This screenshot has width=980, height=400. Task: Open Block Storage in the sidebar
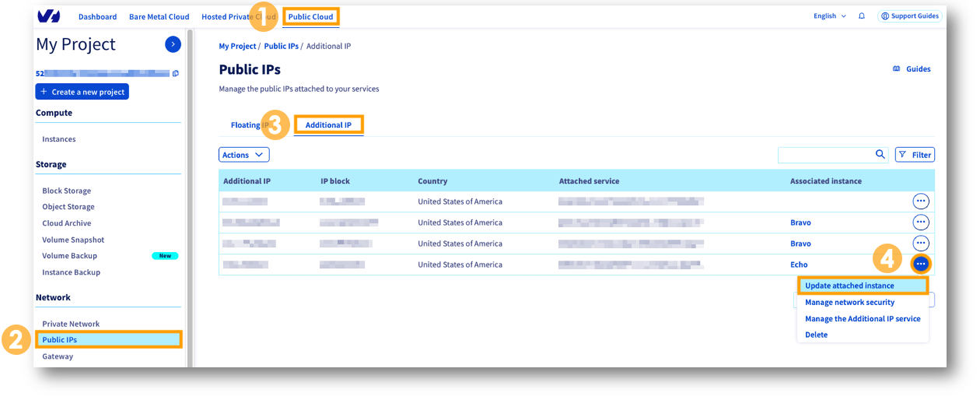coord(67,191)
